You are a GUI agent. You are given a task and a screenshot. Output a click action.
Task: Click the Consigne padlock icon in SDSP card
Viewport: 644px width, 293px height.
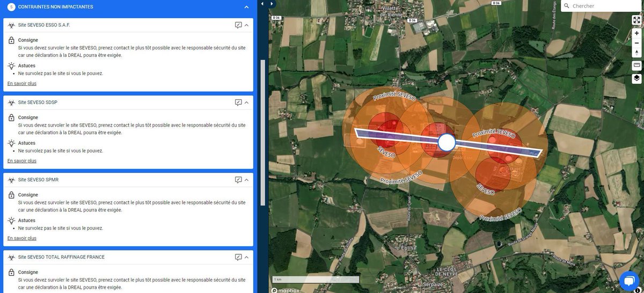coord(11,118)
